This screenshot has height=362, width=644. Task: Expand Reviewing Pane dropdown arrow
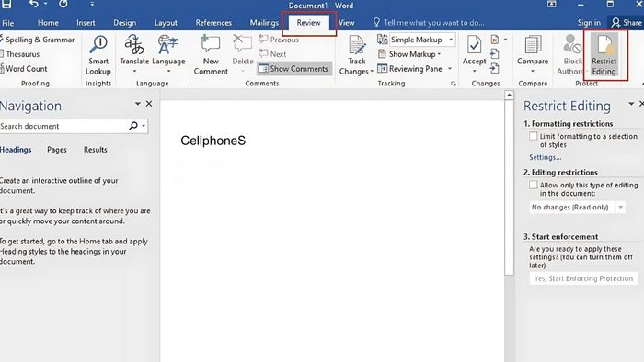pyautogui.click(x=450, y=69)
